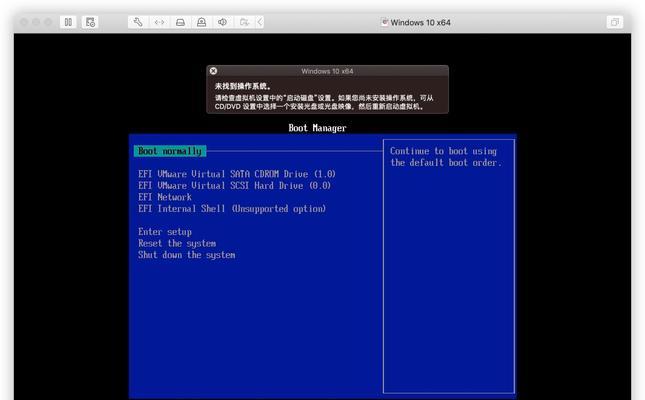Choose the Shut down the system option

[x=186, y=255]
